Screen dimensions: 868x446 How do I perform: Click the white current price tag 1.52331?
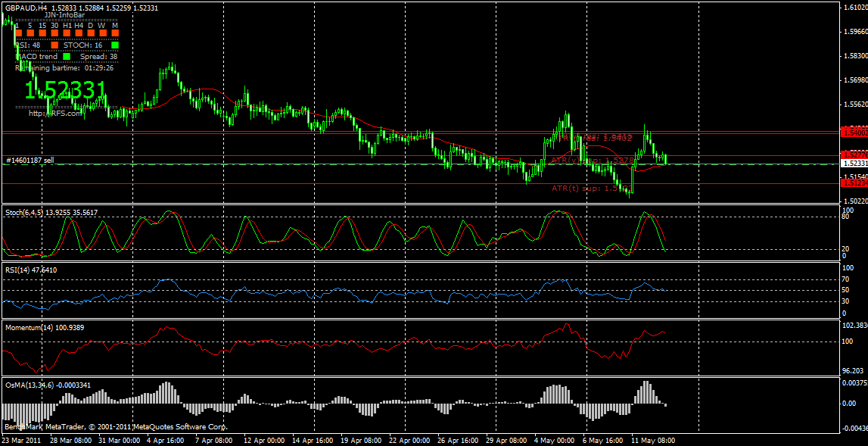click(853, 164)
